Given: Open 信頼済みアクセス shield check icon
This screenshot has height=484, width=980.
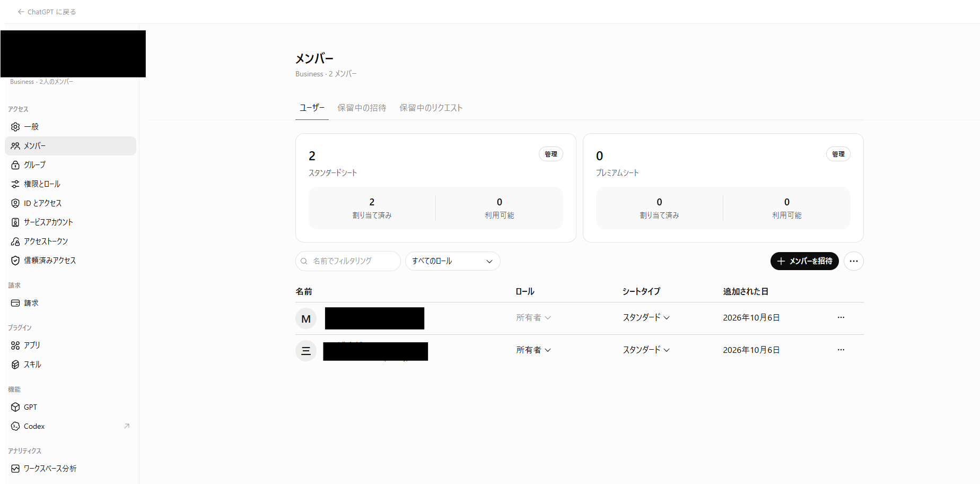Looking at the screenshot, I should 15,261.
